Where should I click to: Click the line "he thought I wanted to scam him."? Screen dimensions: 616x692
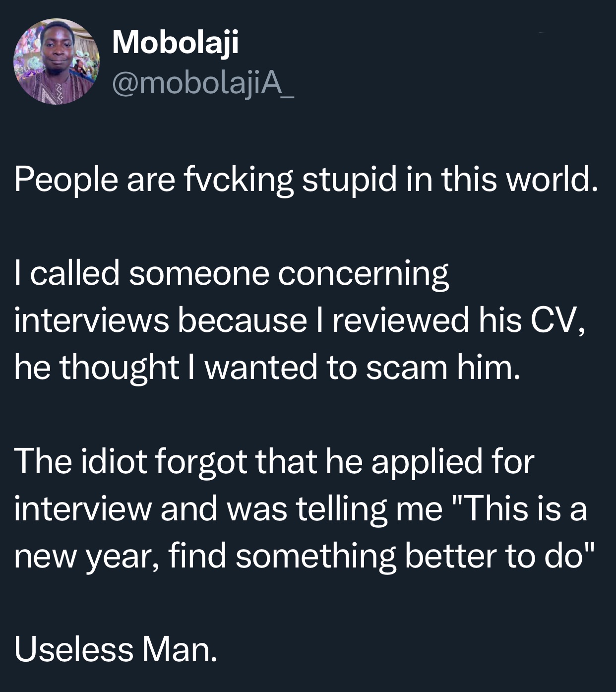(268, 368)
